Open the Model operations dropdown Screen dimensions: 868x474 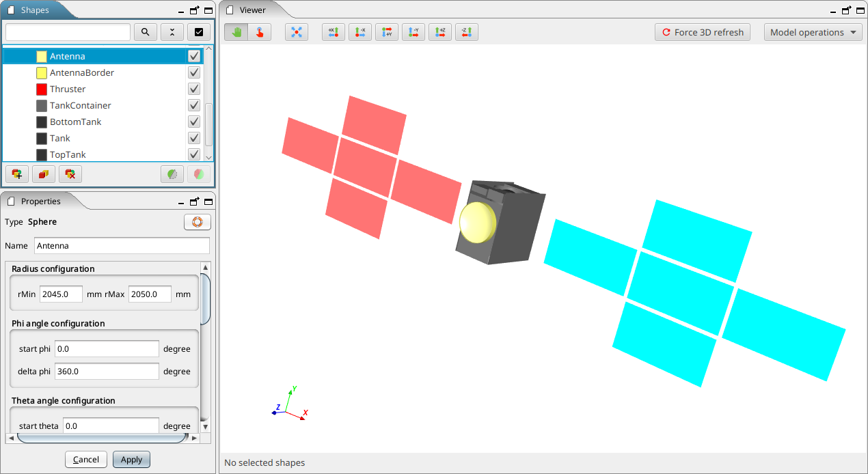click(x=813, y=31)
